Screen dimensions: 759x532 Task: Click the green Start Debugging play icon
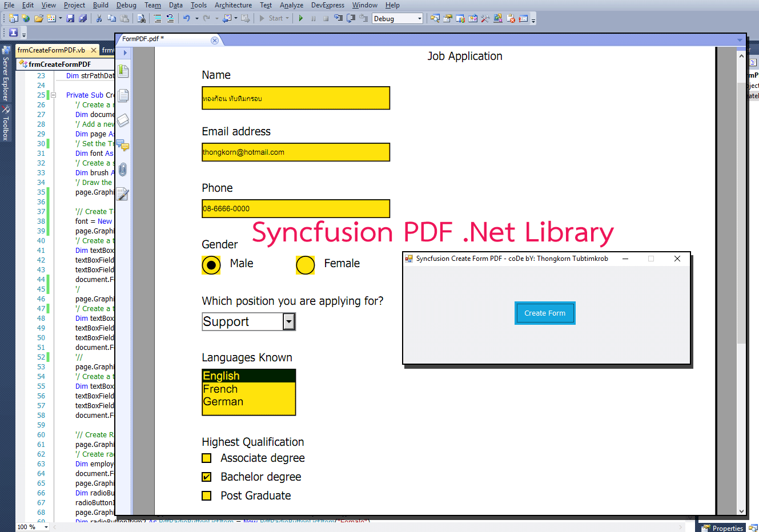click(x=301, y=18)
